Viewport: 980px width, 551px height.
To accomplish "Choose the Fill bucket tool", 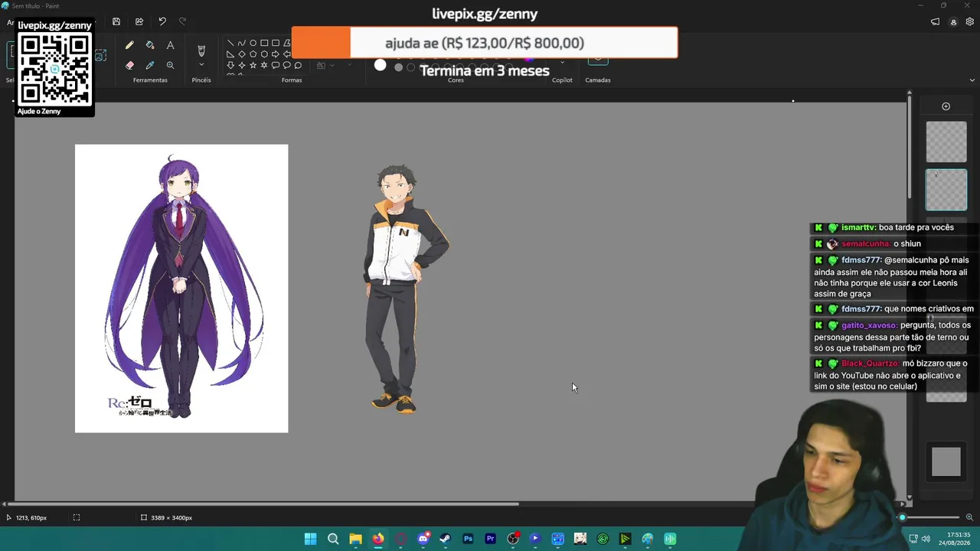I will [x=150, y=46].
